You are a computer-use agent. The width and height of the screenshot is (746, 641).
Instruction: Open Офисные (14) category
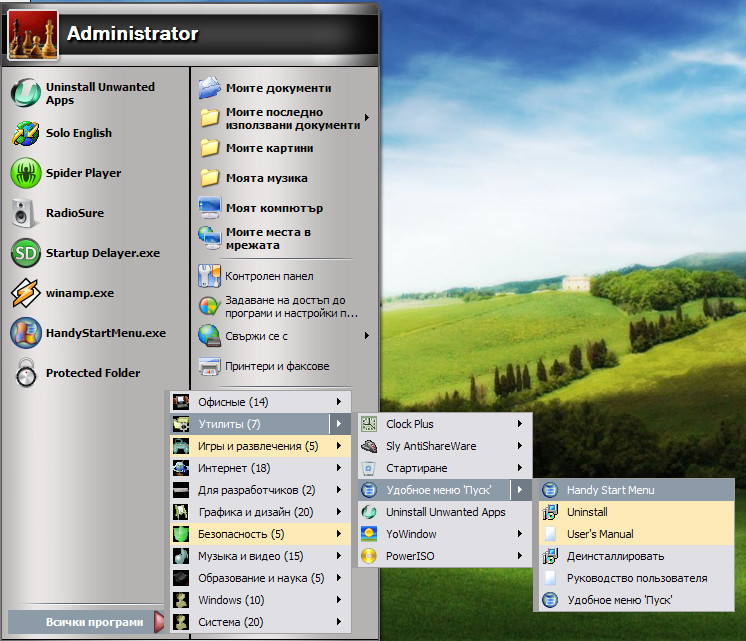(260, 402)
